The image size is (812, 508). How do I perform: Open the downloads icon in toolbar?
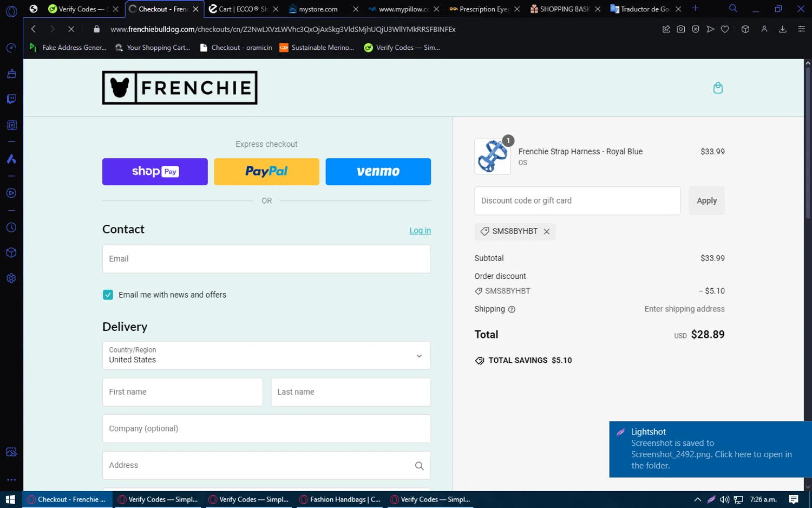point(782,29)
